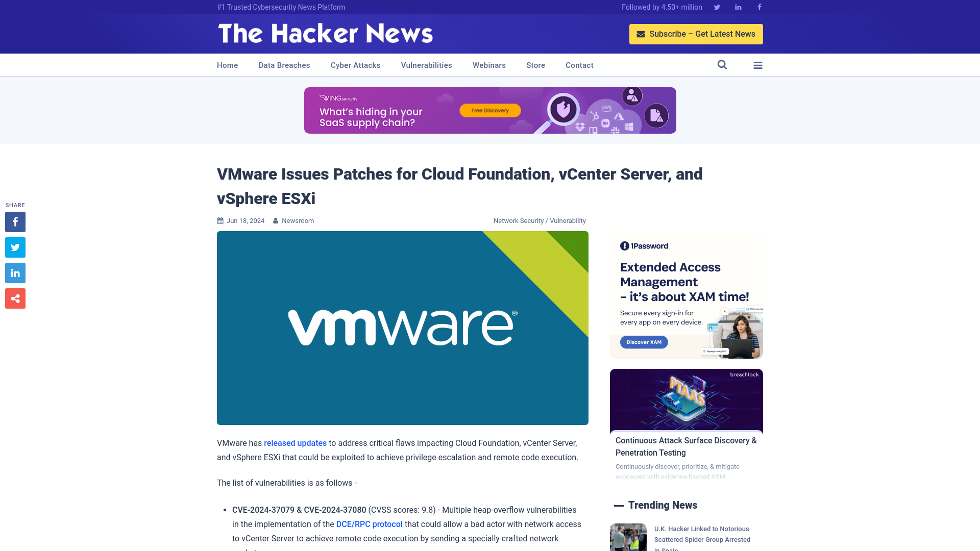
Task: Click the generic share icon
Action: 15,298
